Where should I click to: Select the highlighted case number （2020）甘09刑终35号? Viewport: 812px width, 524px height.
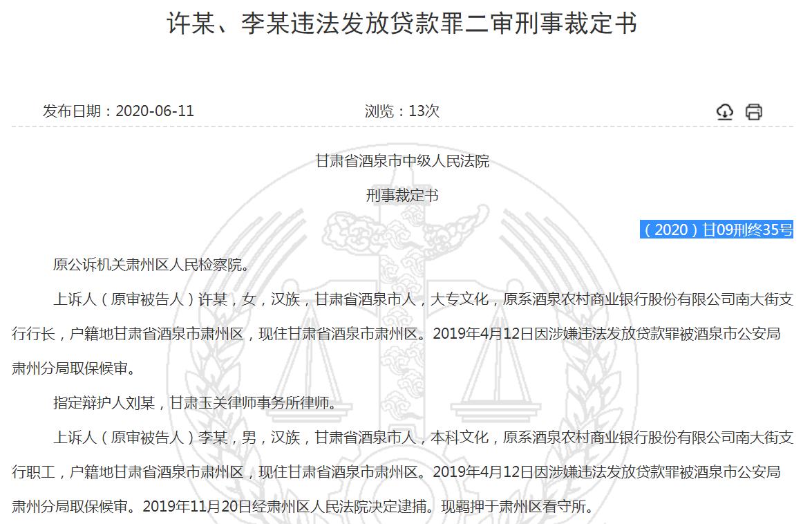717,230
